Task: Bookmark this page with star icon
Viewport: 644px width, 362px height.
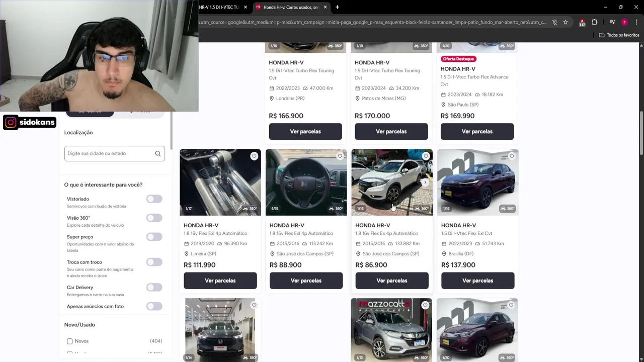Action: click(566, 22)
